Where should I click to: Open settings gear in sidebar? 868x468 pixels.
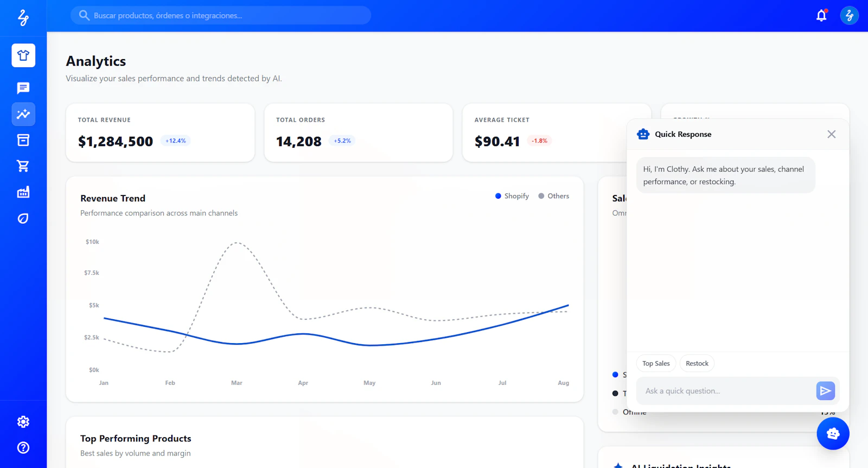click(x=23, y=421)
